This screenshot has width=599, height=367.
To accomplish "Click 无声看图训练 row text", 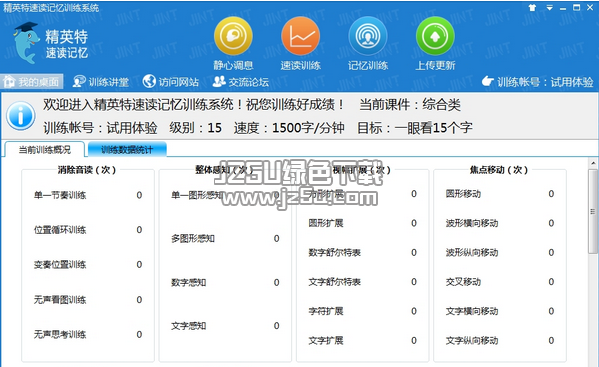I will (x=60, y=300).
